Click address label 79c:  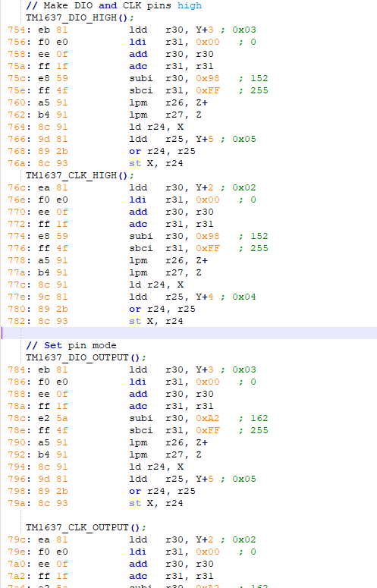click(20, 539)
